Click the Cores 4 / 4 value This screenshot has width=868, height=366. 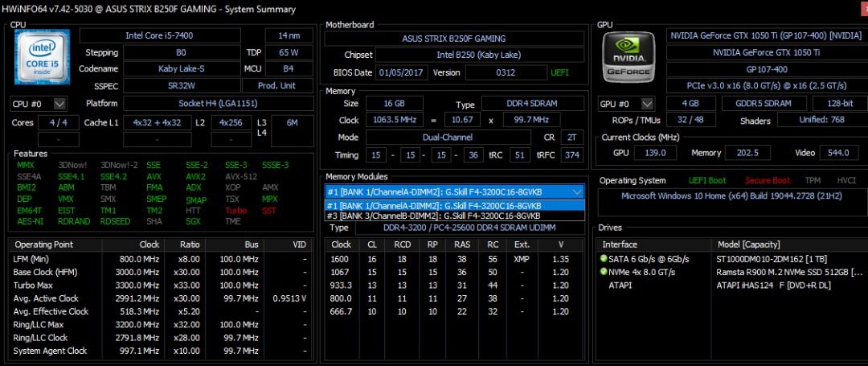coord(59,123)
